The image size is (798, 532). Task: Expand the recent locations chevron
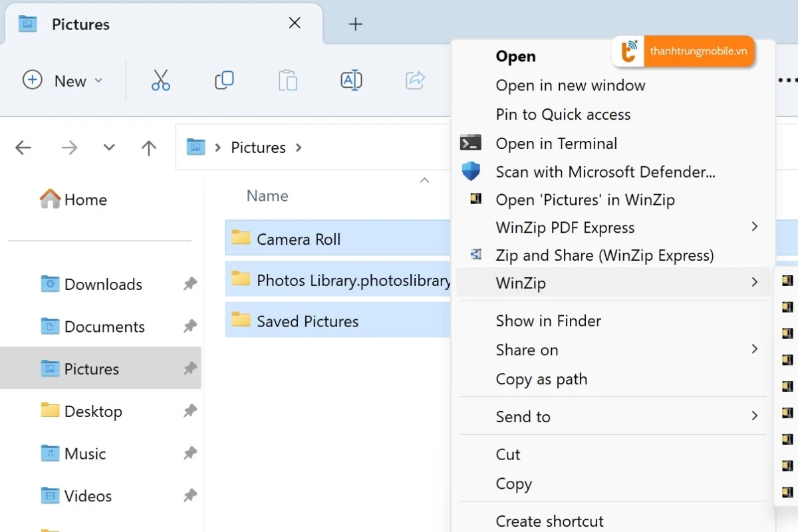click(x=109, y=148)
